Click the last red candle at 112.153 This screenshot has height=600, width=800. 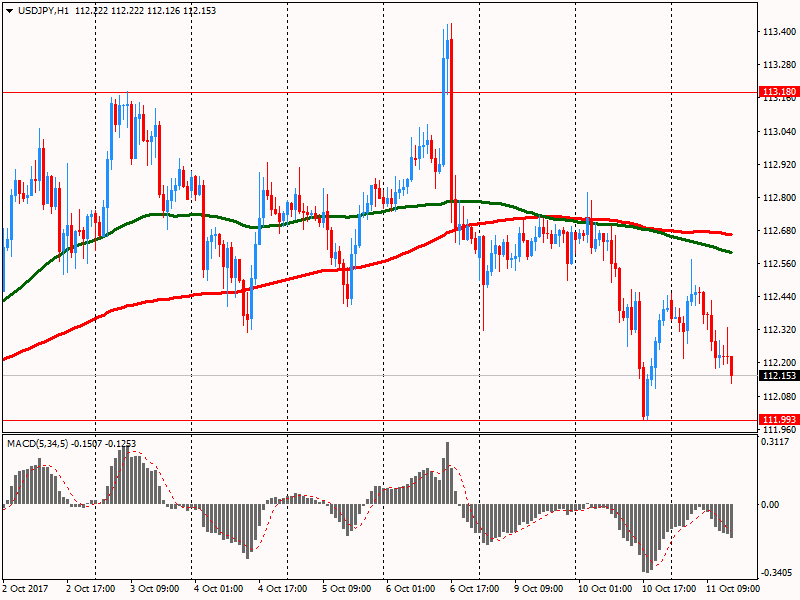[x=732, y=370]
